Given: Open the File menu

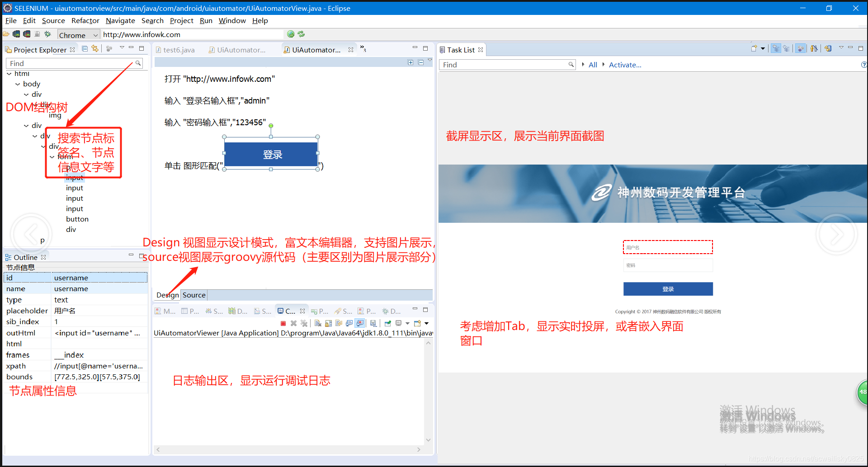Looking at the screenshot, I should [11, 21].
